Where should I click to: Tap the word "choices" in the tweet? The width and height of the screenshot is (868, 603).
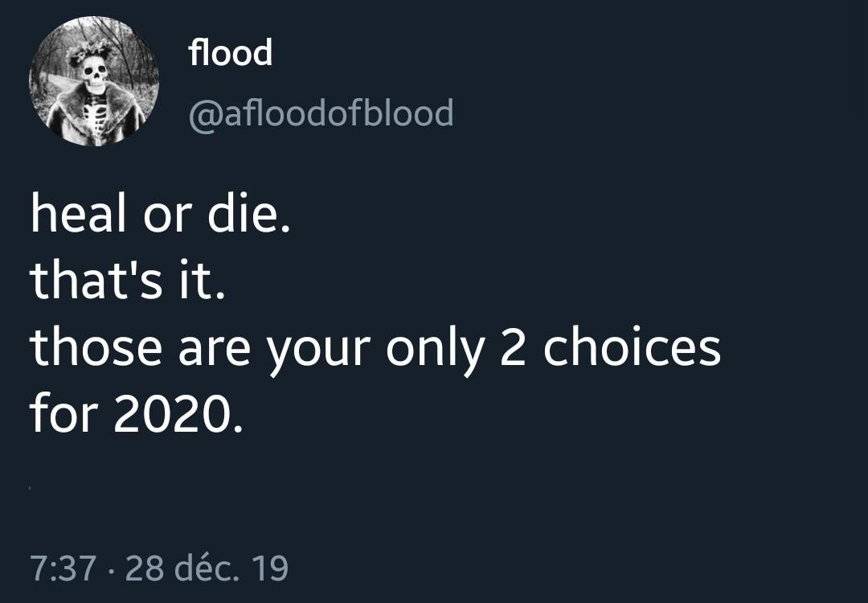[632, 348]
